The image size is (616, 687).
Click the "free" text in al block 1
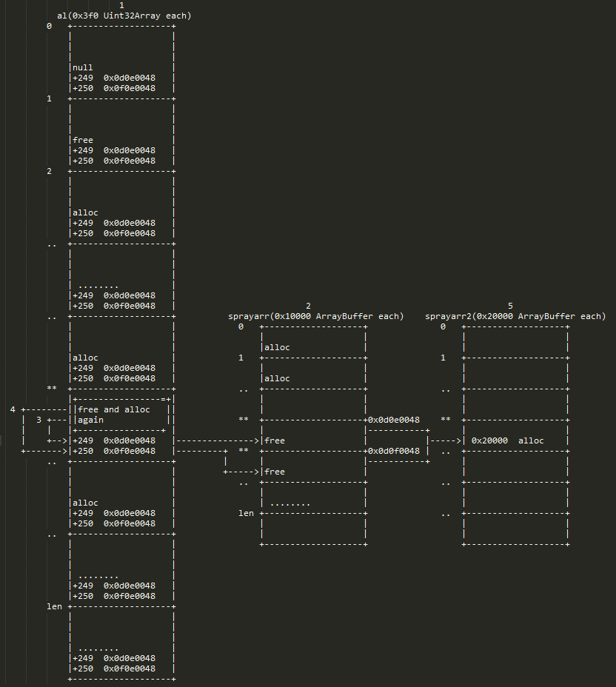[83, 140]
